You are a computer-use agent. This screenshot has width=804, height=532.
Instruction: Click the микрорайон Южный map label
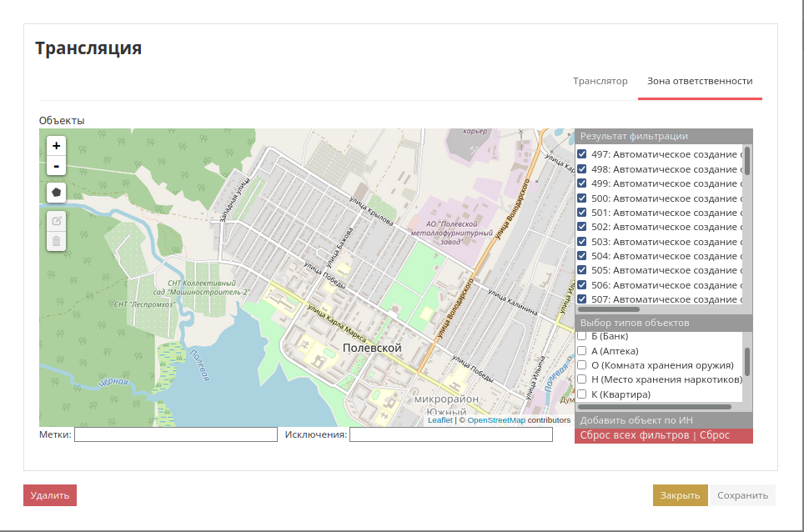[446, 405]
